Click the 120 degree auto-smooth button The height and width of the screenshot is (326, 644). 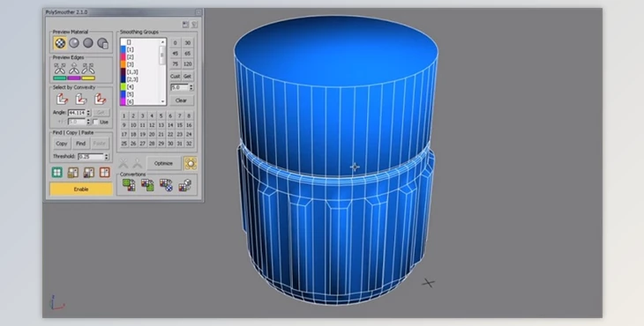point(188,64)
